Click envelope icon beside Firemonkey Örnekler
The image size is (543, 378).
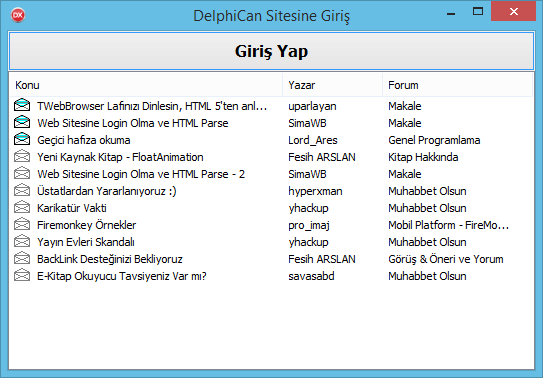pyautogui.click(x=22, y=224)
